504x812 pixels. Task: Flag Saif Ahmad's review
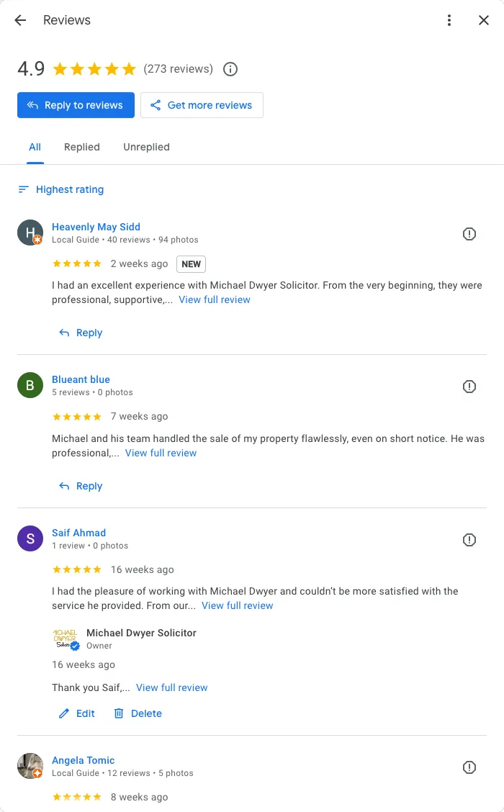pyautogui.click(x=469, y=540)
